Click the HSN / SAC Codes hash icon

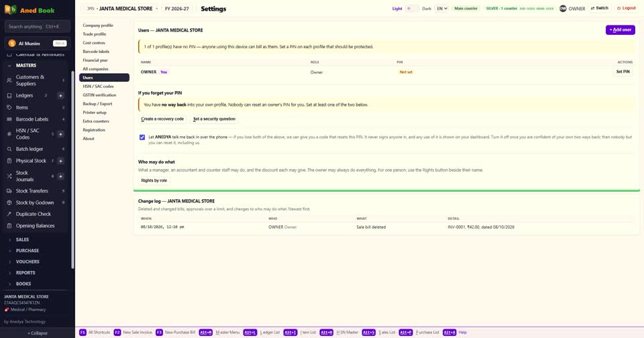(9, 134)
